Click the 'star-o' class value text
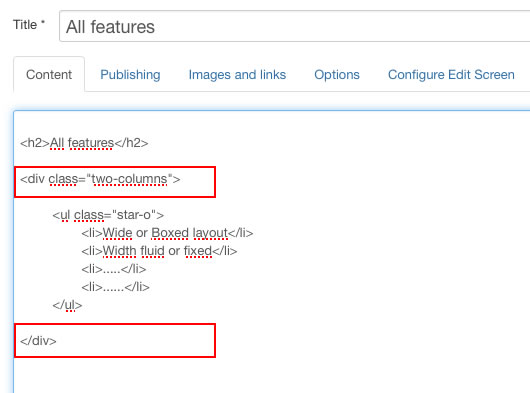This screenshot has height=393, width=530. [134, 215]
